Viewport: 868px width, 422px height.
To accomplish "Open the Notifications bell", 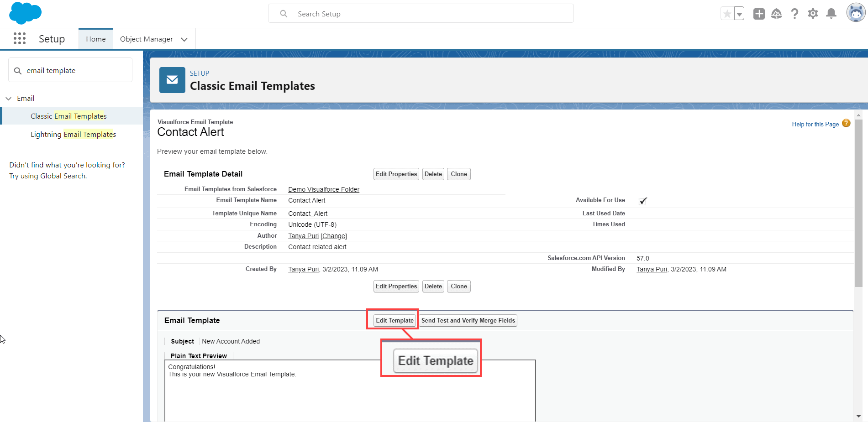I will click(831, 14).
